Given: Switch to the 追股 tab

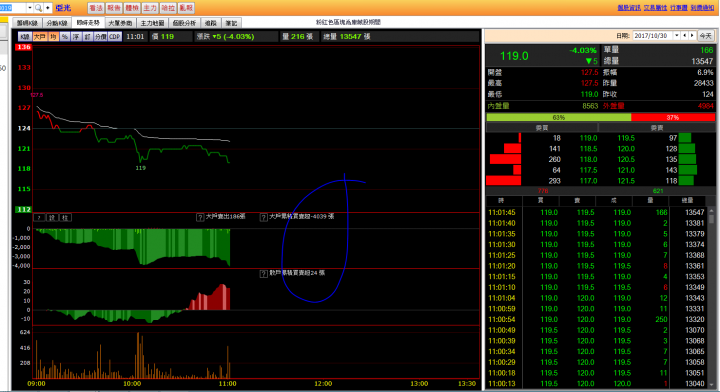Looking at the screenshot, I should pyautogui.click(x=211, y=23).
